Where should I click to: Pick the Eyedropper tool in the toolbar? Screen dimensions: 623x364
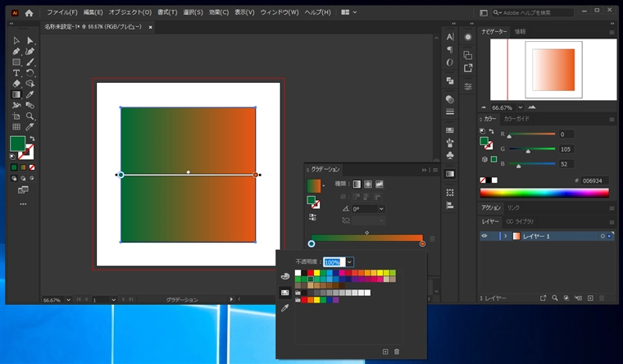pyautogui.click(x=30, y=94)
